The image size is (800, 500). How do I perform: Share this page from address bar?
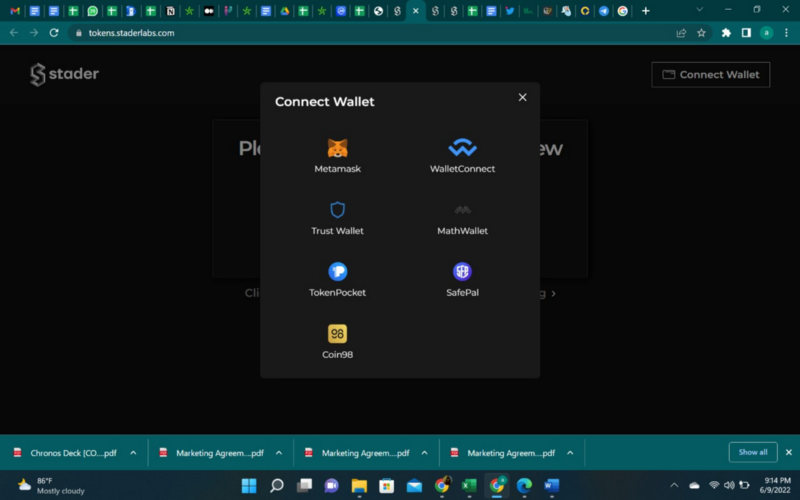(x=681, y=33)
